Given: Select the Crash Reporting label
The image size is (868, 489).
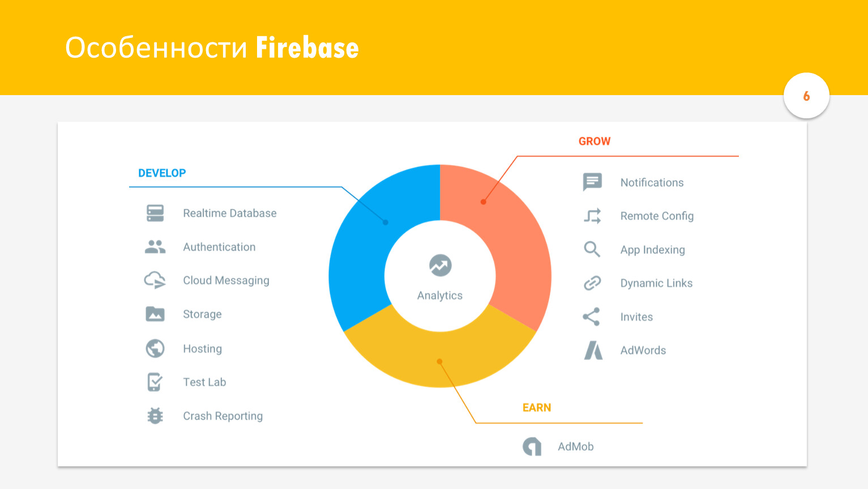Looking at the screenshot, I should click(223, 416).
